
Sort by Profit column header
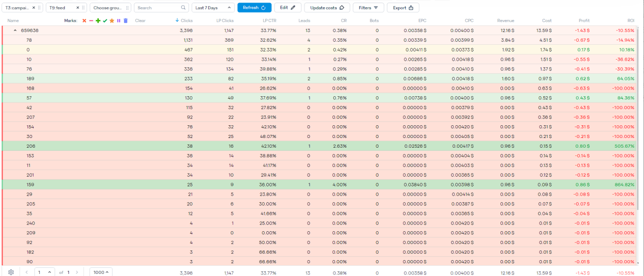pos(584,21)
